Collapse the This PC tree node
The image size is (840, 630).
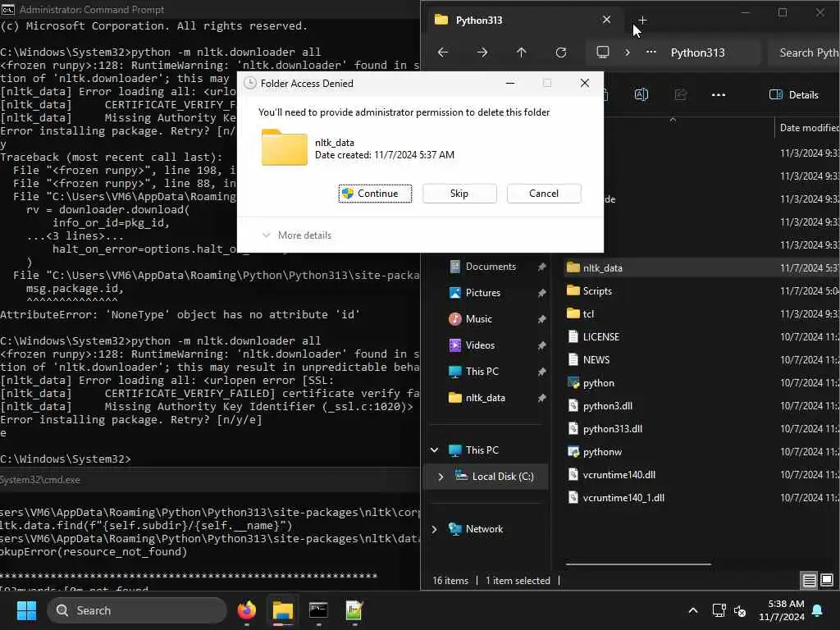tap(435, 450)
